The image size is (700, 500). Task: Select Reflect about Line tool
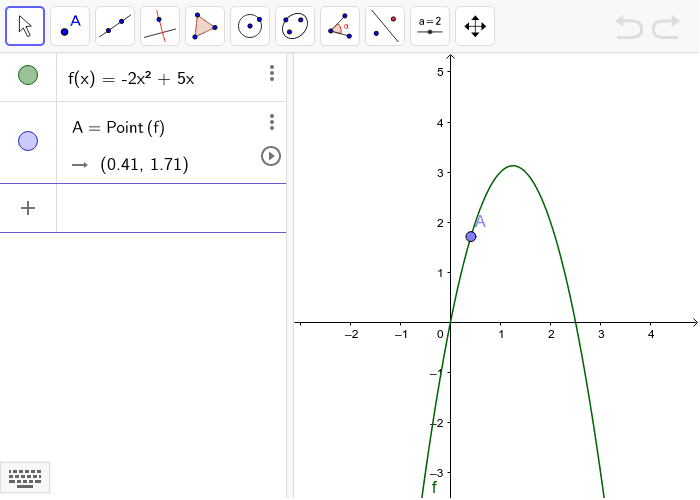(385, 26)
